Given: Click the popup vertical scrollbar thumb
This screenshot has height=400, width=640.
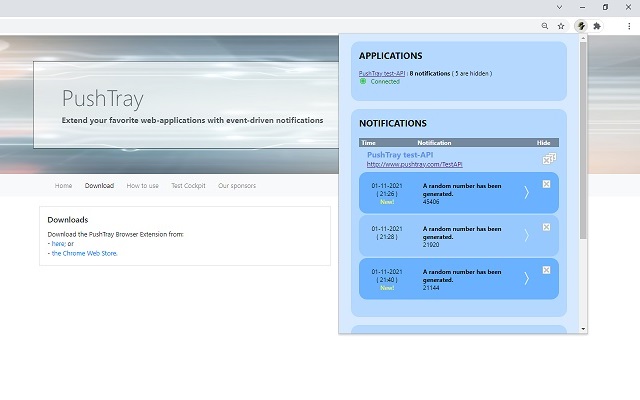Looking at the screenshot, I should point(583,140).
